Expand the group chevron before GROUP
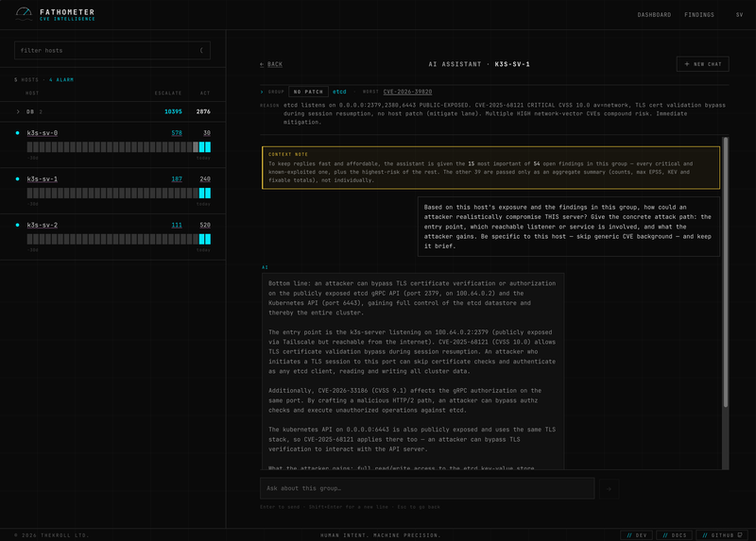Screen dimensions: 756x541 262,92
